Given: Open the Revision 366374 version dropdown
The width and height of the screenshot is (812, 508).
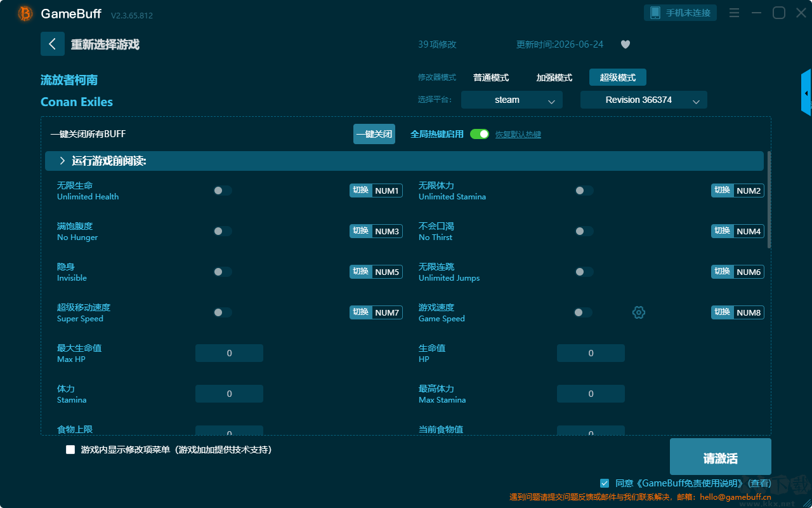Looking at the screenshot, I should pos(644,100).
